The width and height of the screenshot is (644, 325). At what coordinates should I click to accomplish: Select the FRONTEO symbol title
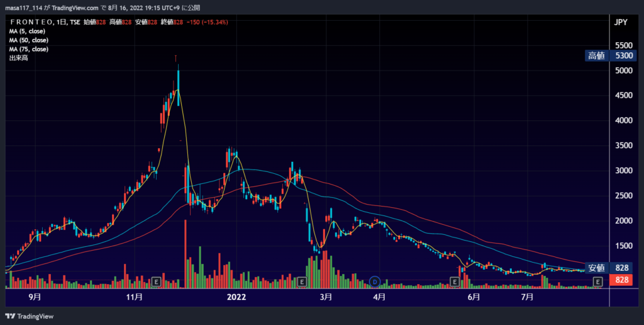pos(31,22)
